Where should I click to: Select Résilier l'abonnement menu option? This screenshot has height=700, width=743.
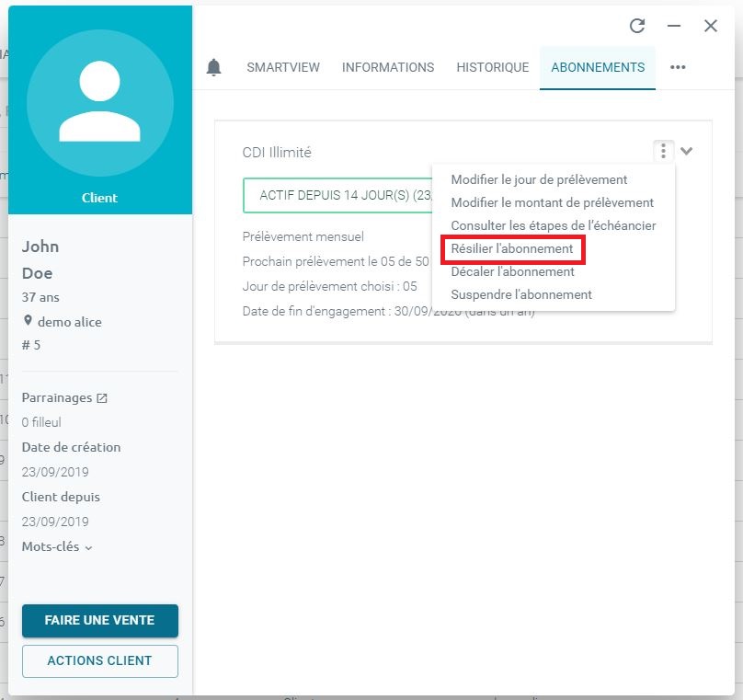point(512,249)
